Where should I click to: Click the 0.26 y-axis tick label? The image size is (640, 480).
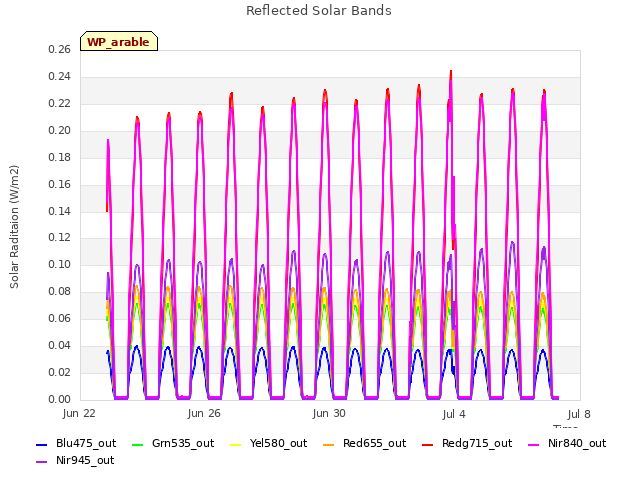pyautogui.click(x=59, y=50)
